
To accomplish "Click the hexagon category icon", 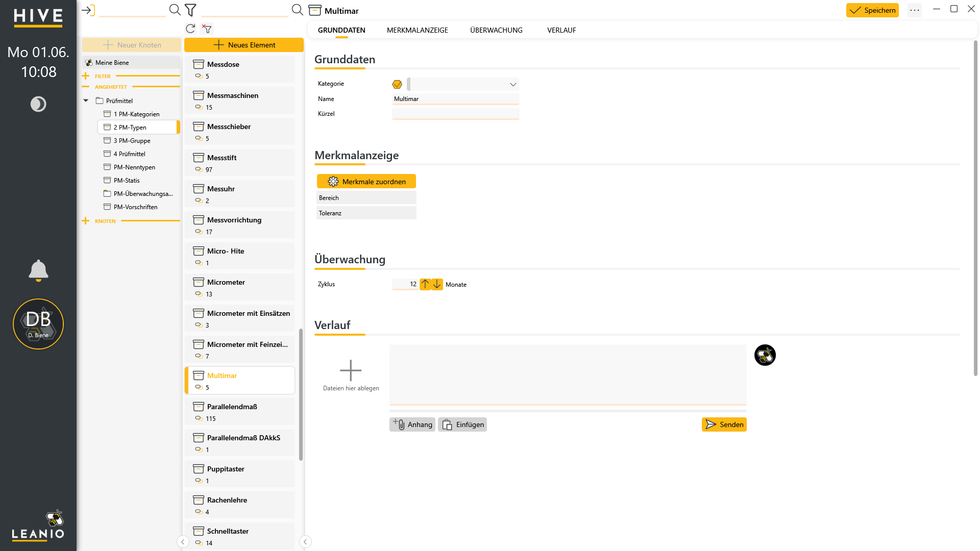I will coord(397,84).
